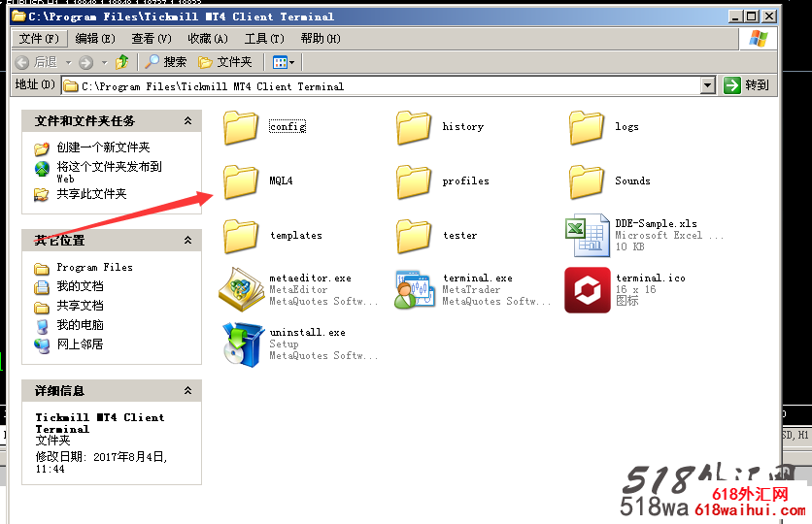The image size is (812, 524).
Task: Go to 我的文档 link
Action: [80, 286]
